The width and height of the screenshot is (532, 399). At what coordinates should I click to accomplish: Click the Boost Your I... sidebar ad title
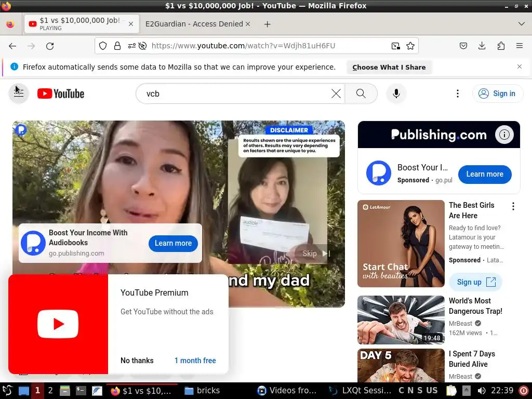tap(422, 168)
